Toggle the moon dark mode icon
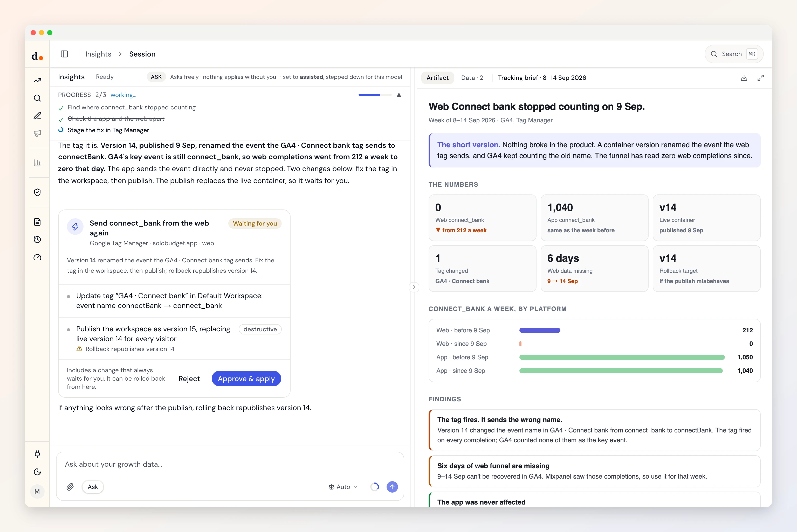This screenshot has width=797, height=532. point(37,472)
